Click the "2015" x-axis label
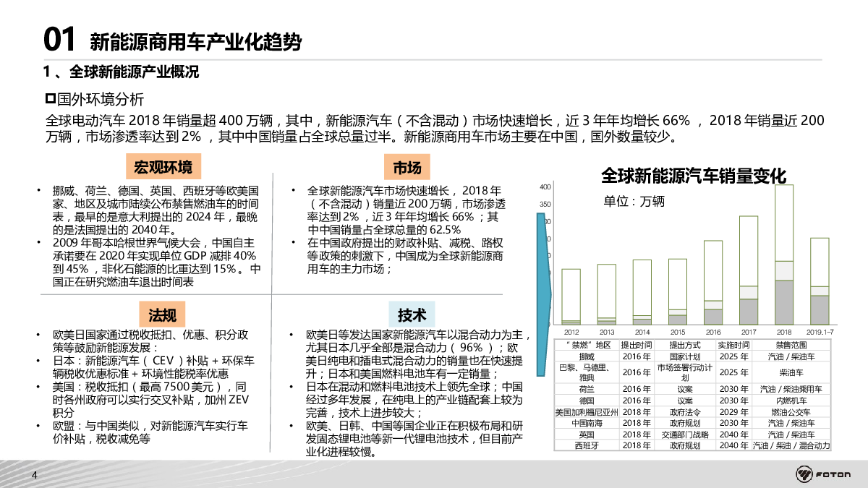Image resolution: width=868 pixels, height=488 pixels. pyautogui.click(x=678, y=331)
